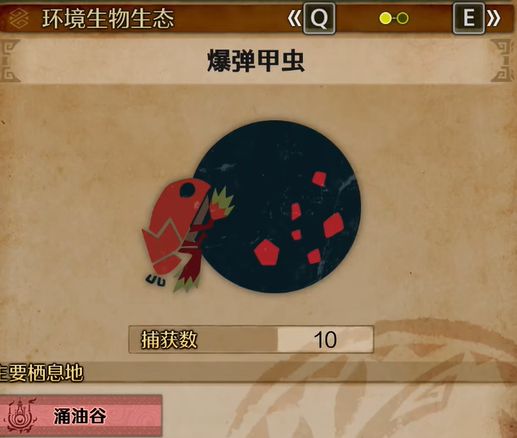Click the red beetle creature illustration
The height and width of the screenshot is (438, 517).
pyautogui.click(x=188, y=235)
